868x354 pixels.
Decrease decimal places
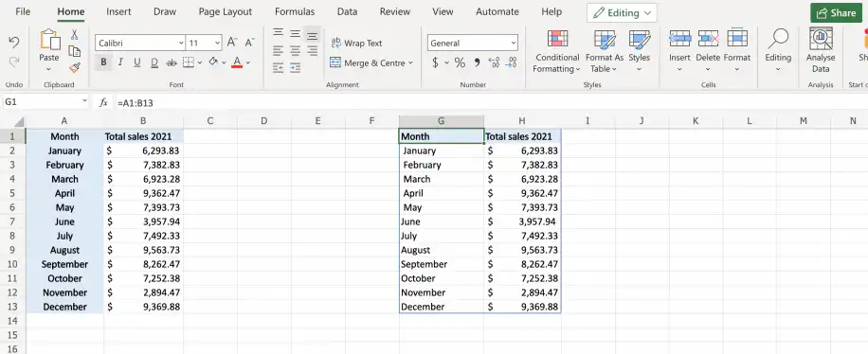512,62
